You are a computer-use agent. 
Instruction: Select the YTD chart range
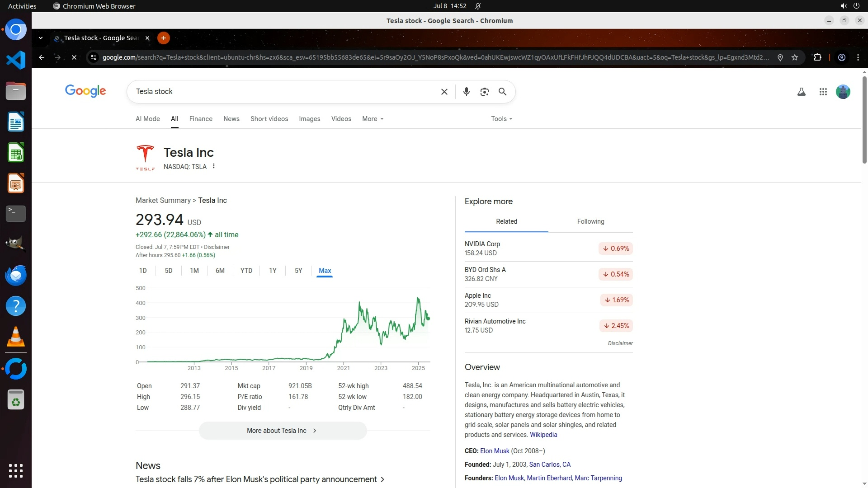pos(246,271)
